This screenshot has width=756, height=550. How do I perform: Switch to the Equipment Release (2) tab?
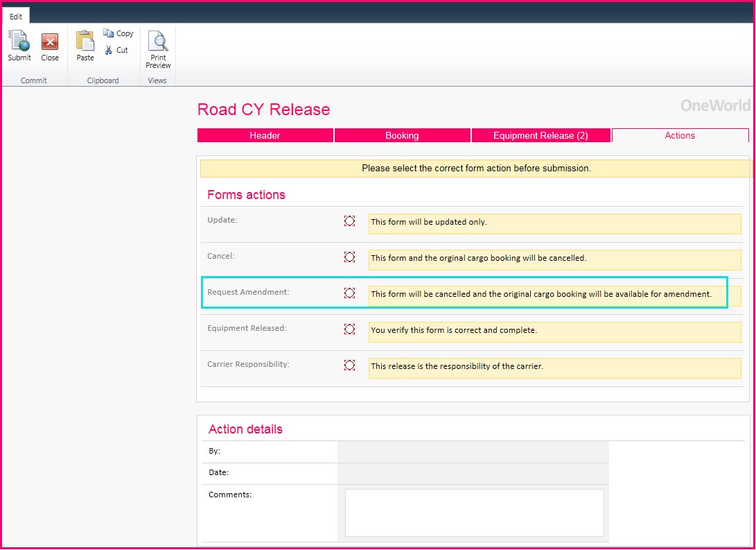tap(540, 135)
